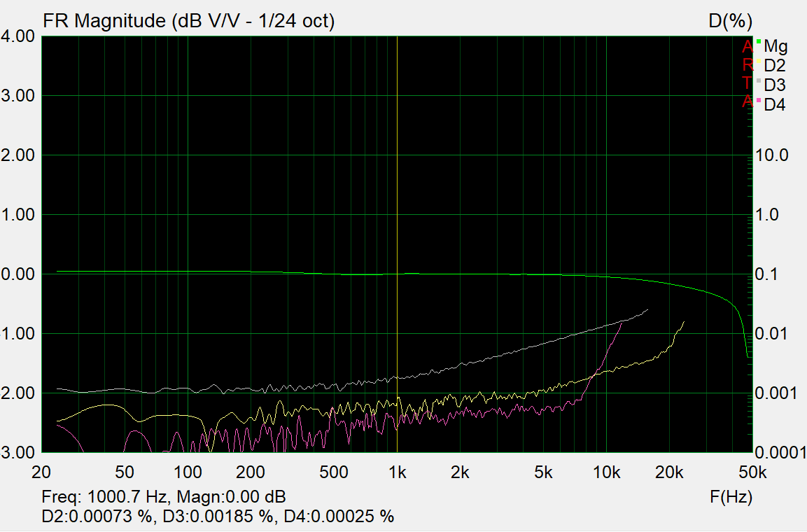This screenshot has width=807, height=532.
Task: Select the Mg legend label
Action: [x=776, y=46]
